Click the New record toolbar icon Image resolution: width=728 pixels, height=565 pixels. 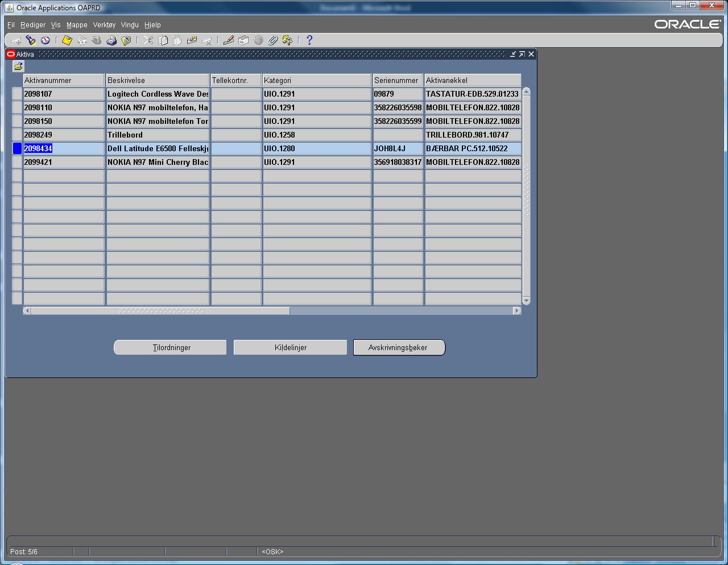click(16, 40)
